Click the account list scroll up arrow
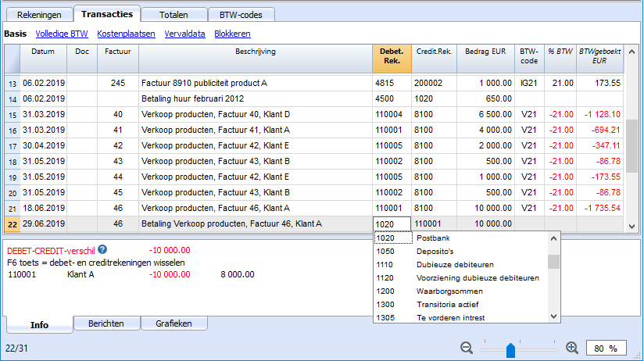 (x=553, y=238)
